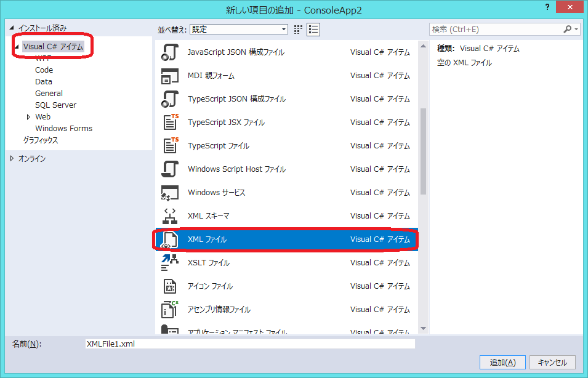This screenshot has height=378, width=588.
Task: Choose the XSLT ファイル icon
Action: pyautogui.click(x=170, y=263)
